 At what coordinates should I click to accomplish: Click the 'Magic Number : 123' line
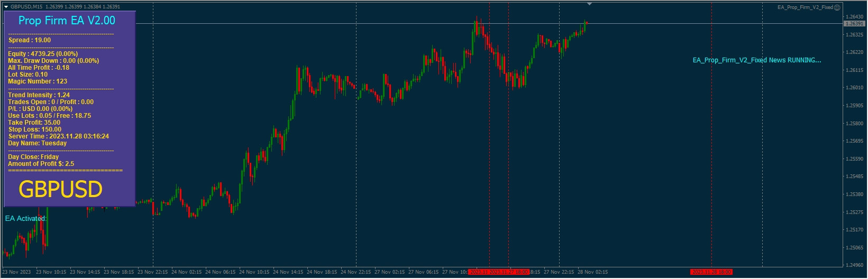[x=38, y=81]
